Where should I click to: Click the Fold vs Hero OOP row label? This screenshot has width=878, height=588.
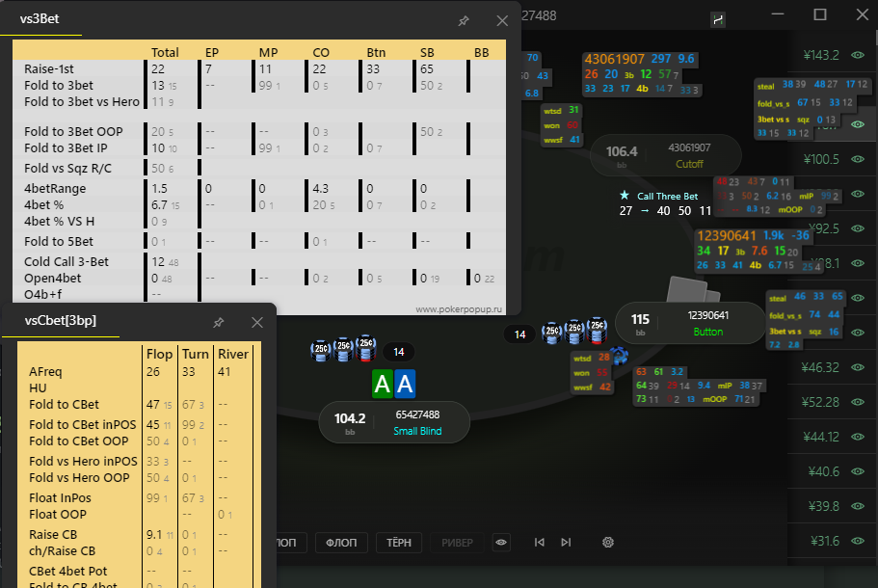click(x=79, y=478)
